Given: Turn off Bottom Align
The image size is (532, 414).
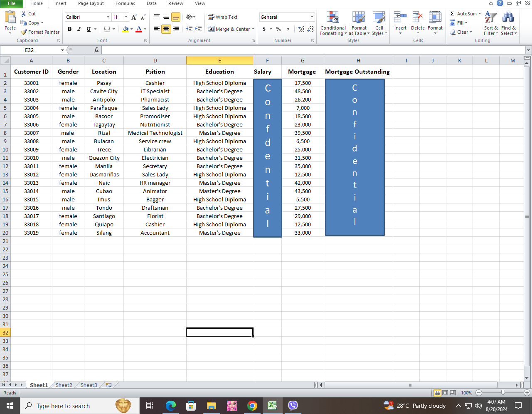Looking at the screenshot, I should point(176,17).
